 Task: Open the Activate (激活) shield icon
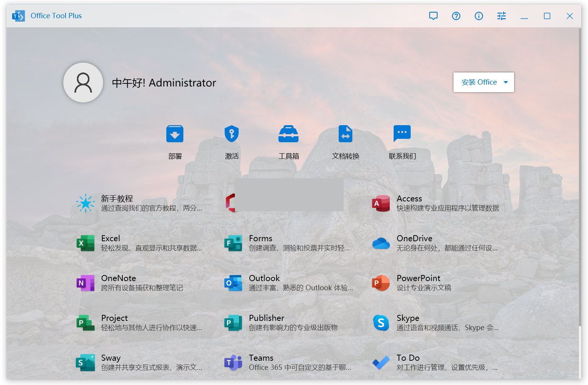[x=231, y=134]
